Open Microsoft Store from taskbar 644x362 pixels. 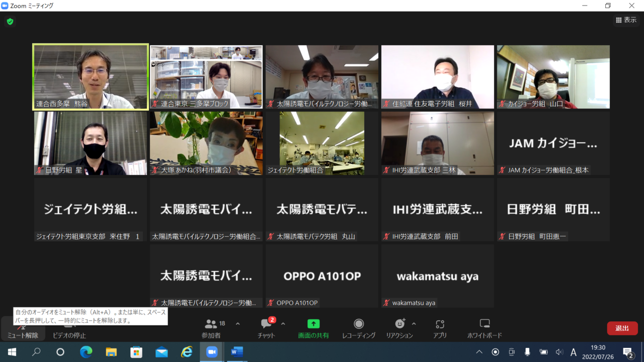(x=136, y=352)
